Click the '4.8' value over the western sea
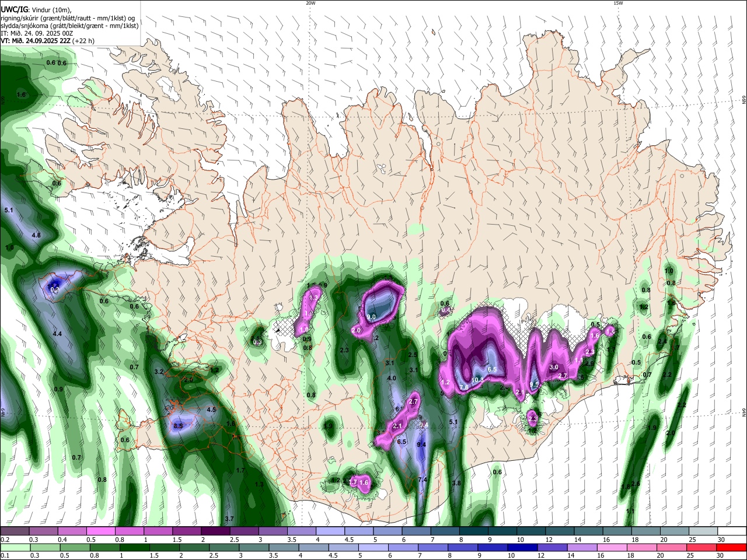This screenshot has width=747, height=560. pos(36,235)
